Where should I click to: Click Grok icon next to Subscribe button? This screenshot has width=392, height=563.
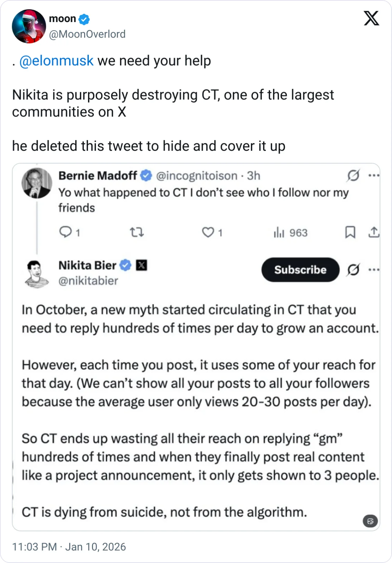353,270
